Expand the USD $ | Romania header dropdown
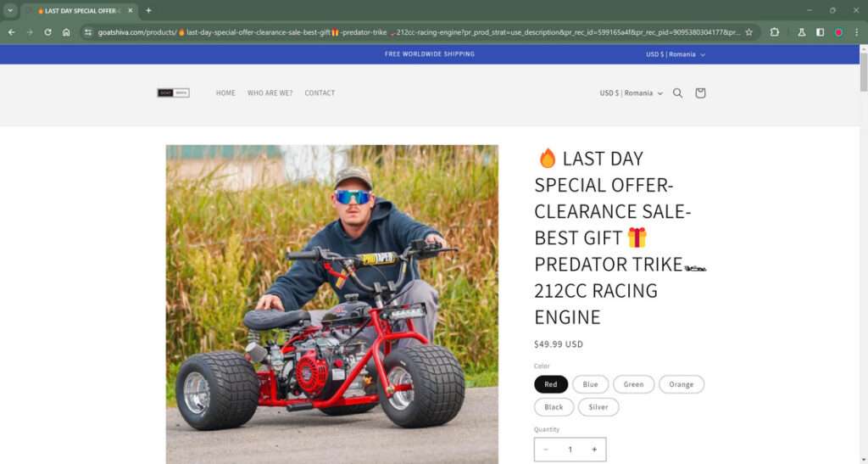This screenshot has width=868, height=464. (x=631, y=93)
